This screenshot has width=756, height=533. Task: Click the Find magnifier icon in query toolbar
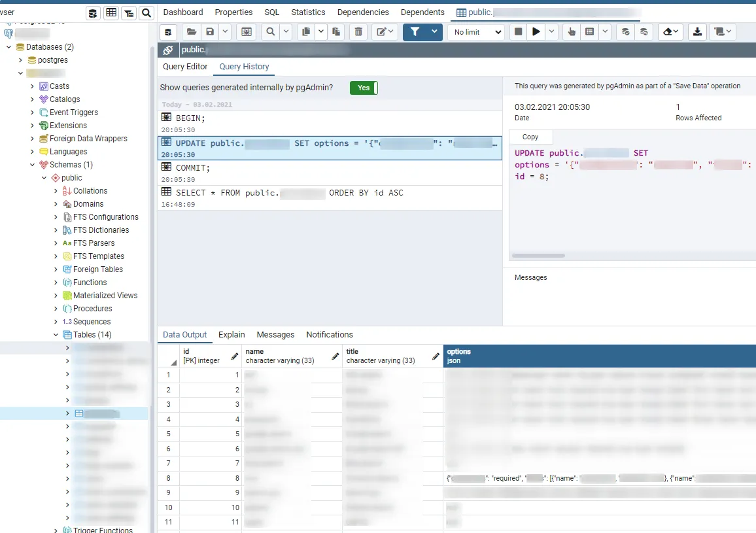click(271, 32)
